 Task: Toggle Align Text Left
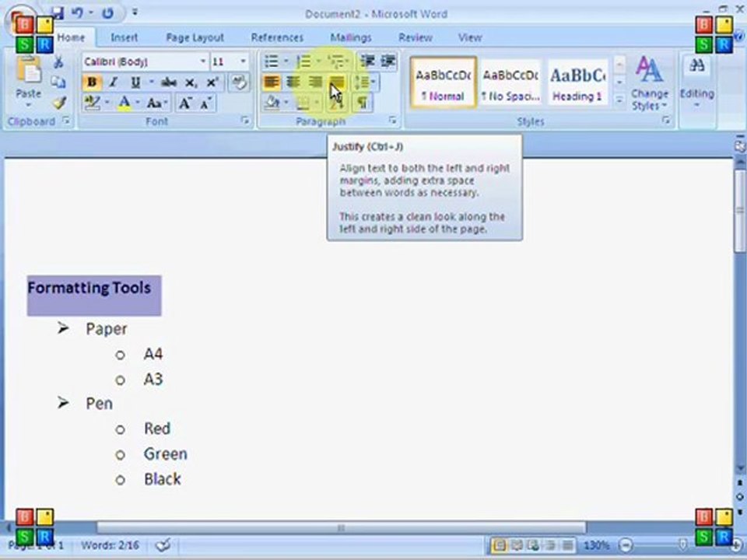coord(272,82)
